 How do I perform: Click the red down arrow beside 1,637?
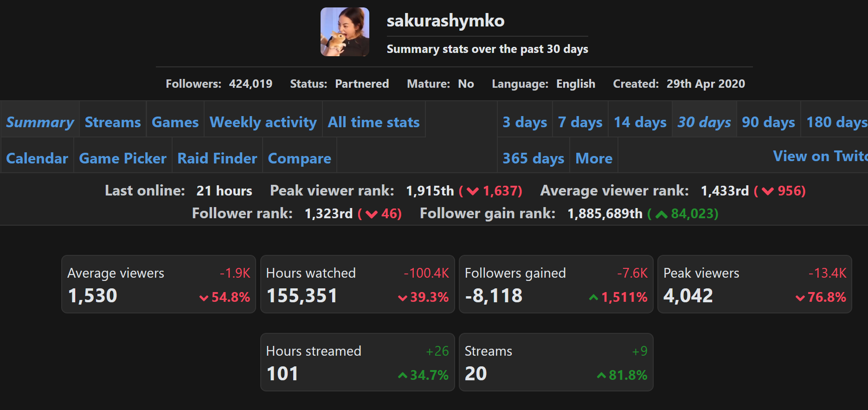[x=473, y=191]
